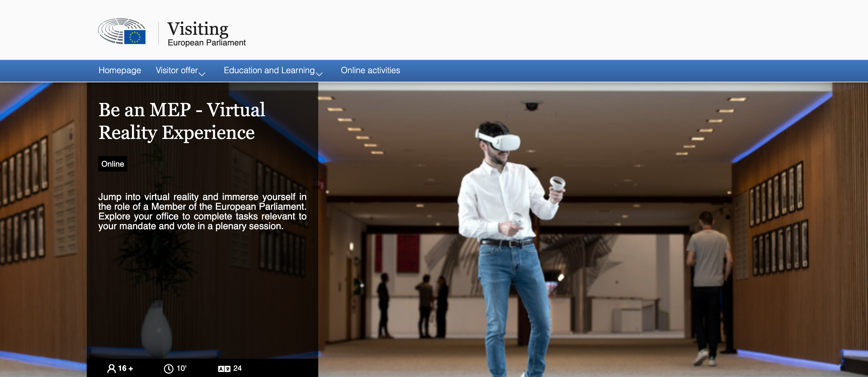Open the Homepage navigation item
This screenshot has height=377, width=868.
(x=120, y=70)
